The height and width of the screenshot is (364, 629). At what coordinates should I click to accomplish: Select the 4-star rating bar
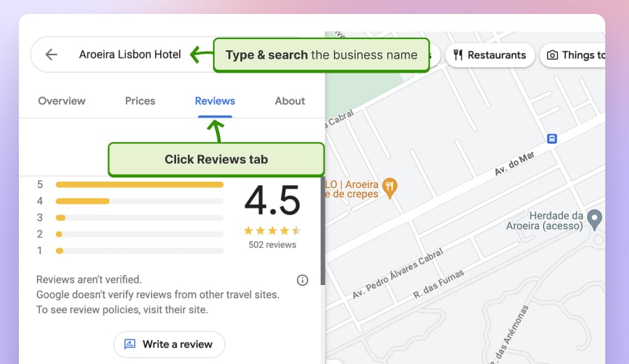[x=139, y=201]
